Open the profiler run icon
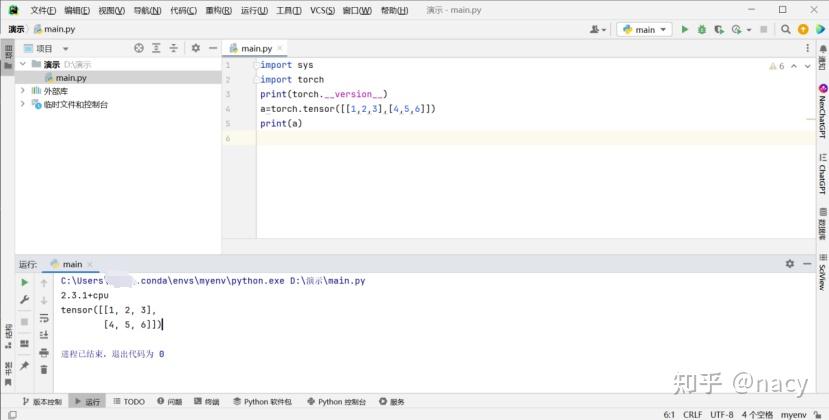This screenshot has width=829, height=420. (x=736, y=30)
